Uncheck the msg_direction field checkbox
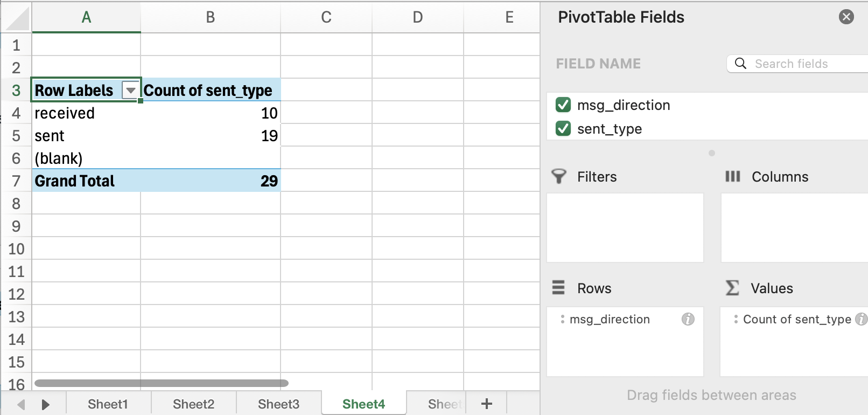 563,105
